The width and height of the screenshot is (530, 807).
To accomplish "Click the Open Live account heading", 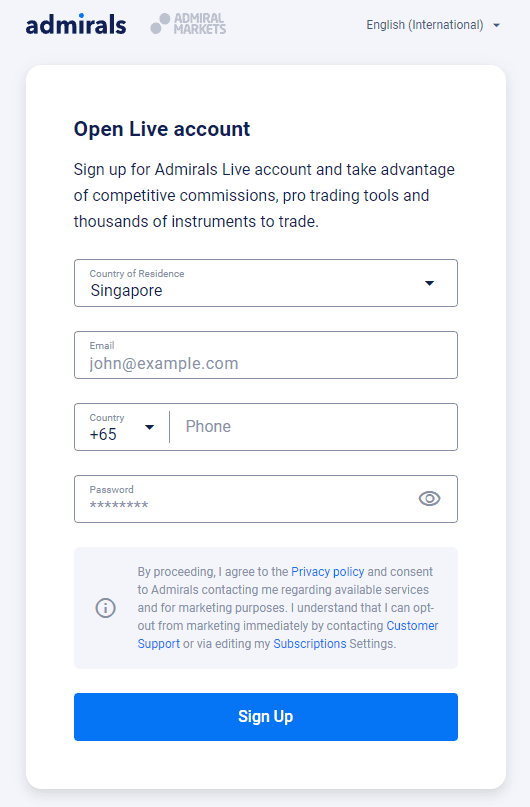I will [162, 129].
